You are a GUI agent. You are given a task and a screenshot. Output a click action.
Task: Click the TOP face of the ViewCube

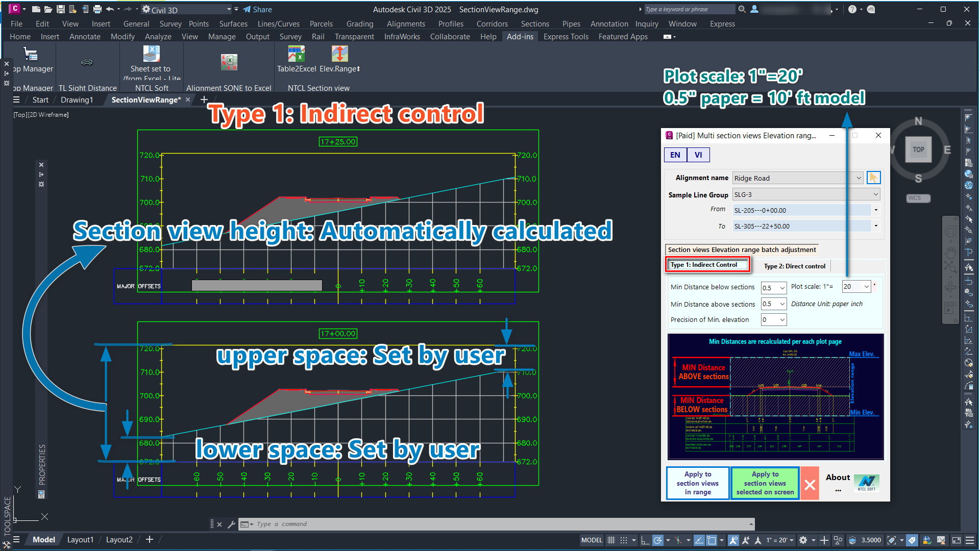(918, 149)
